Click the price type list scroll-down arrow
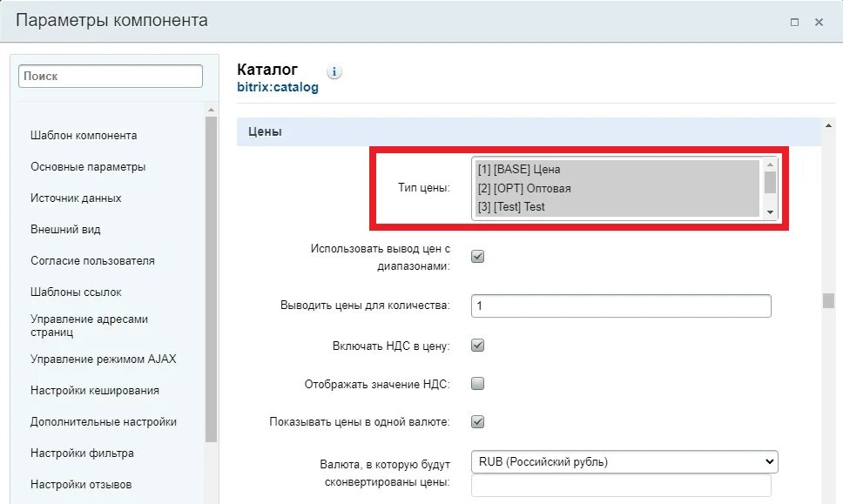843x504 pixels. tap(770, 212)
